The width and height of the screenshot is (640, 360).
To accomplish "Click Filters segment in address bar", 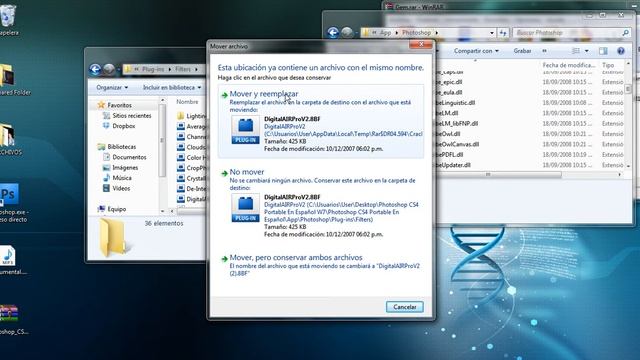I will click(183, 69).
